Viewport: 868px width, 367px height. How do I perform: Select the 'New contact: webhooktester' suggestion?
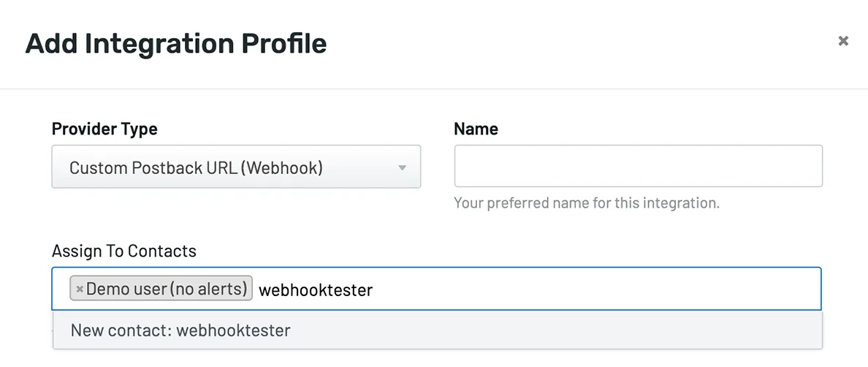[180, 330]
